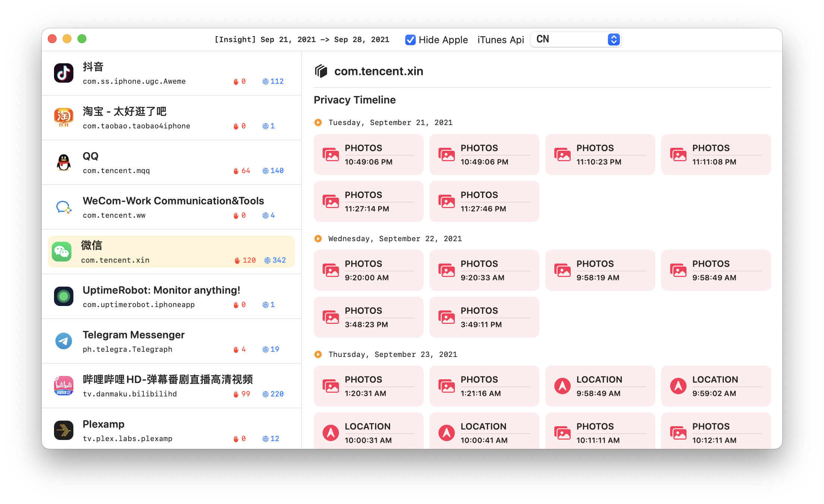Click the iTunes Api label
Viewport: 824px width, 504px height.
click(500, 40)
